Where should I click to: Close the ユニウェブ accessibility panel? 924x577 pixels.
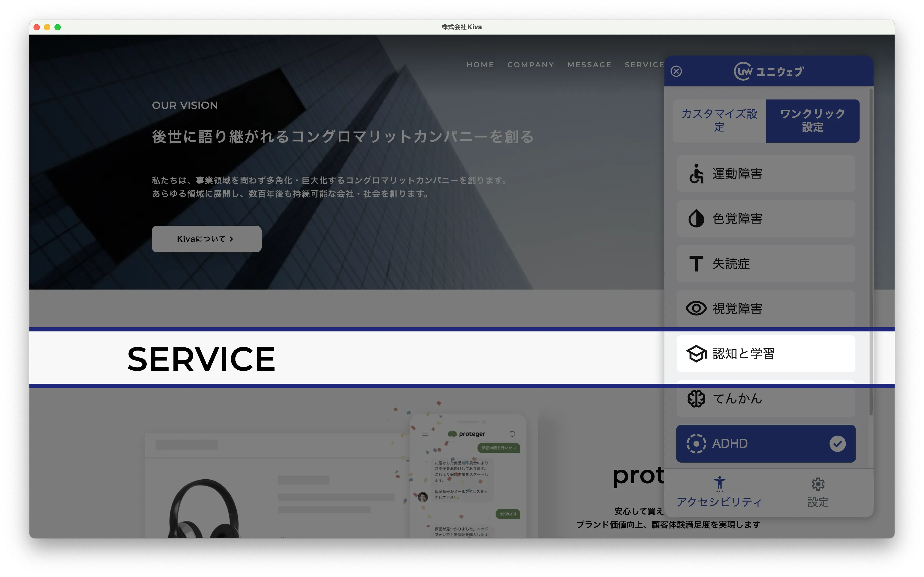coord(676,71)
